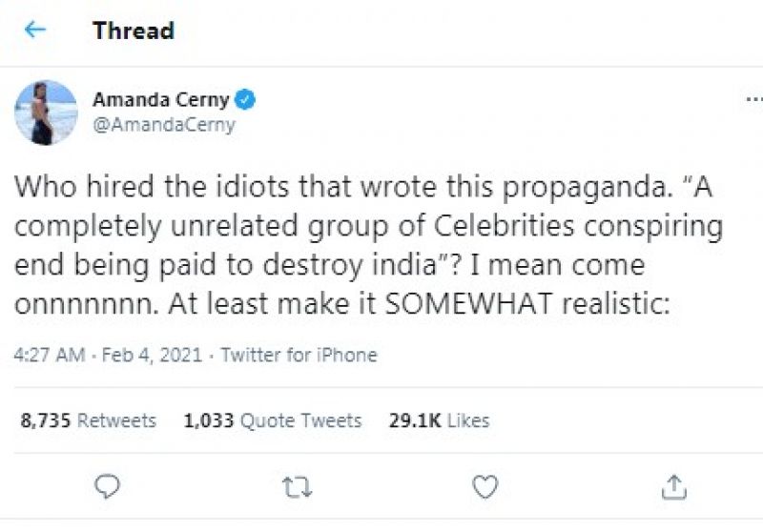
Task: Go back using the left arrow
Action: coord(35,30)
